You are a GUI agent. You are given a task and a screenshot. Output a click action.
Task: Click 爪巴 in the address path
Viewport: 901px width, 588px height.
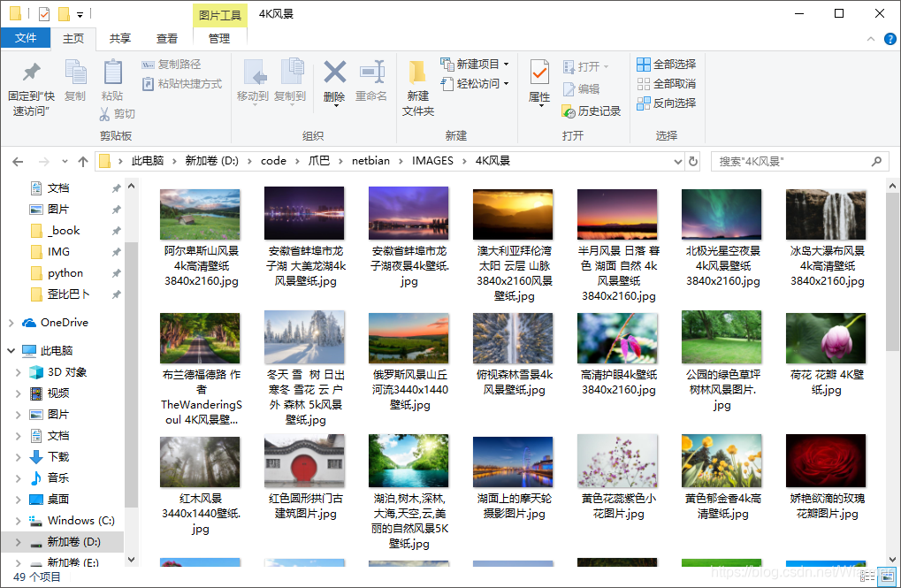point(319,161)
